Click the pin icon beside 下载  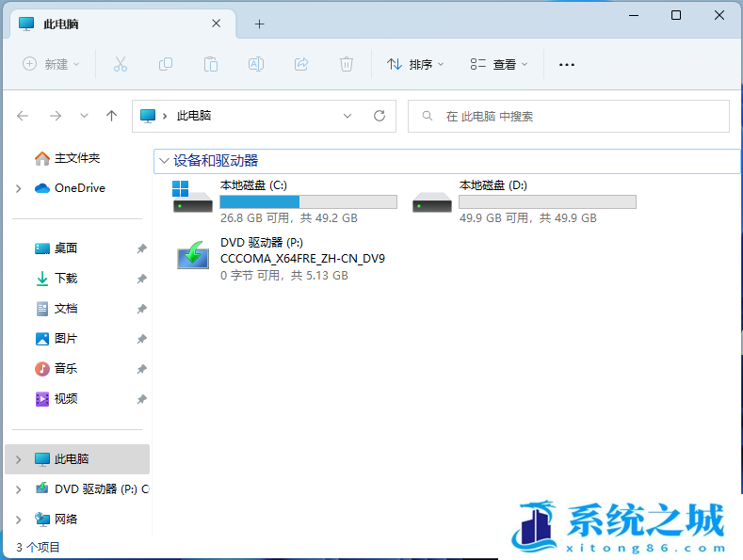[x=141, y=279]
